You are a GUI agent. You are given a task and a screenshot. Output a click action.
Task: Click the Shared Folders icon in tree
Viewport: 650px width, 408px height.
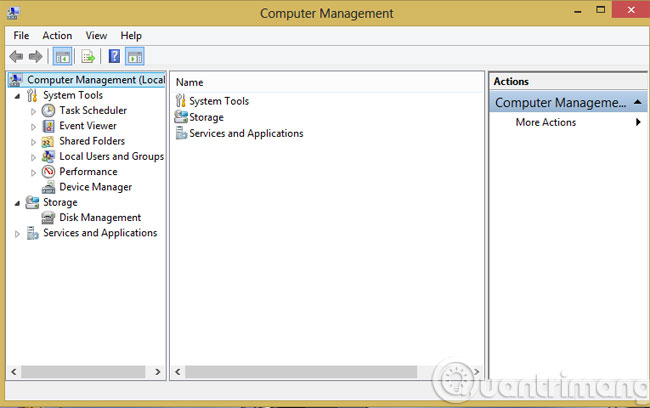tap(48, 141)
